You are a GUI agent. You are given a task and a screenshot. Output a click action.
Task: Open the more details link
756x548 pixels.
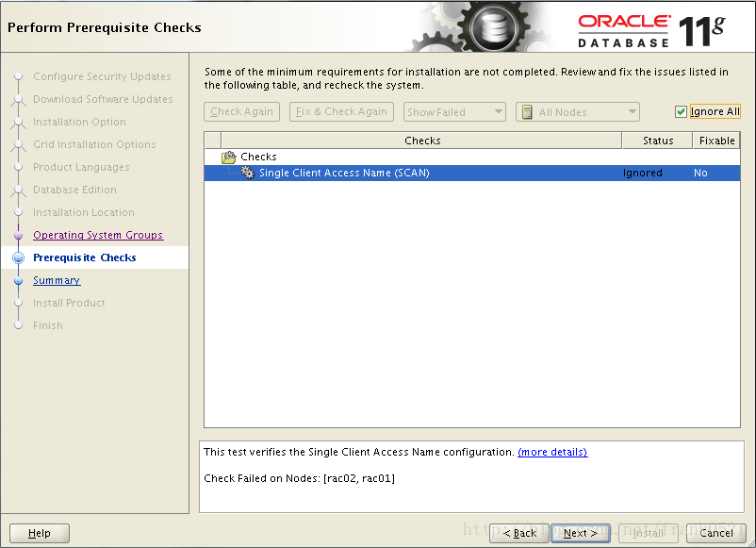(x=552, y=452)
